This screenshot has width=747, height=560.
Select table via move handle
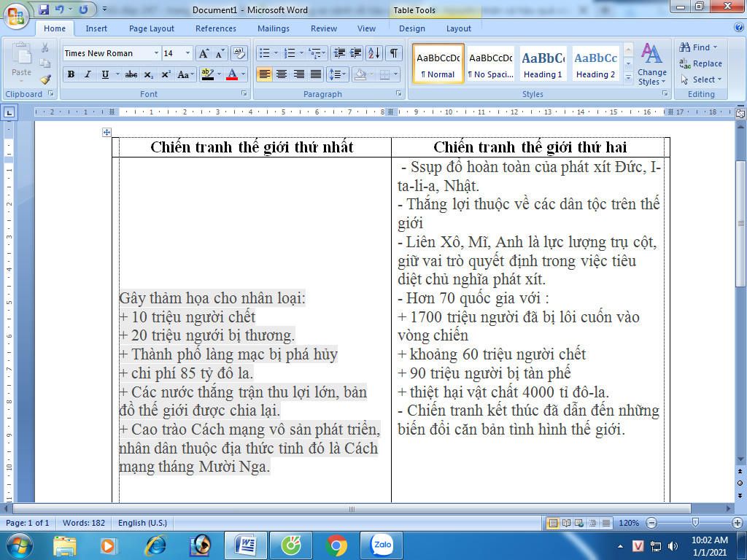click(x=107, y=133)
